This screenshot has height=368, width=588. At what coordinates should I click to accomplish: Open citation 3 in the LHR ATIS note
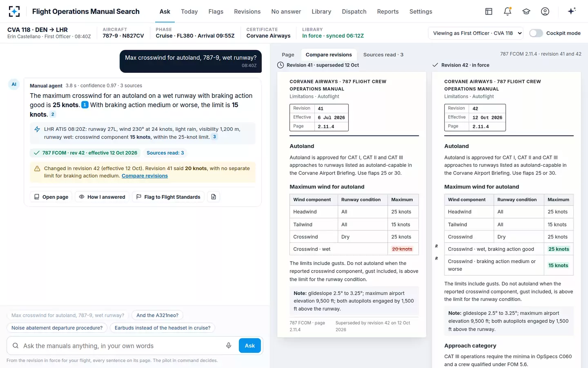[x=214, y=137]
